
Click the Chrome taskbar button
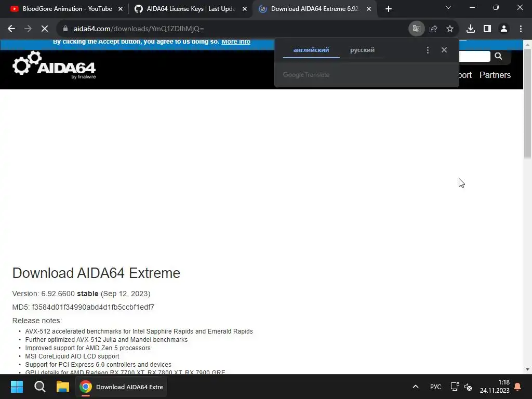click(x=121, y=387)
